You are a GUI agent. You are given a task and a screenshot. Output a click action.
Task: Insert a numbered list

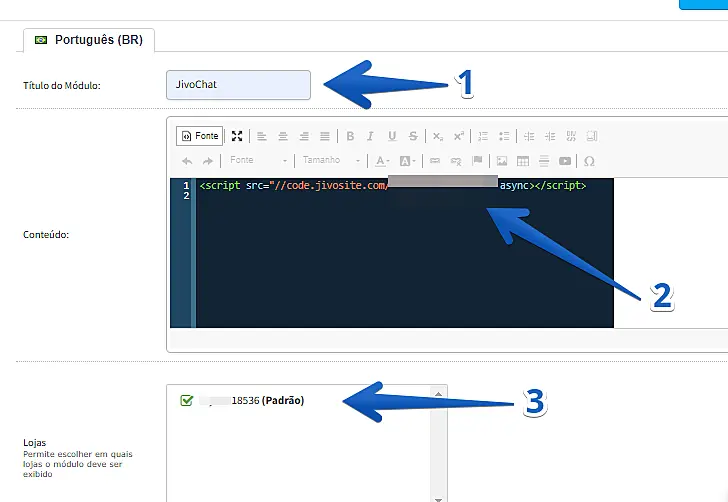click(483, 136)
